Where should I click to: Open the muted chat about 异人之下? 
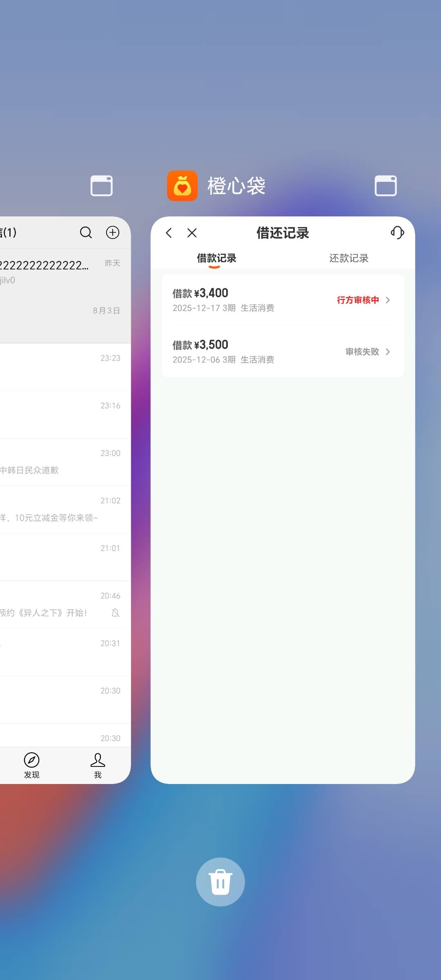pos(61,605)
